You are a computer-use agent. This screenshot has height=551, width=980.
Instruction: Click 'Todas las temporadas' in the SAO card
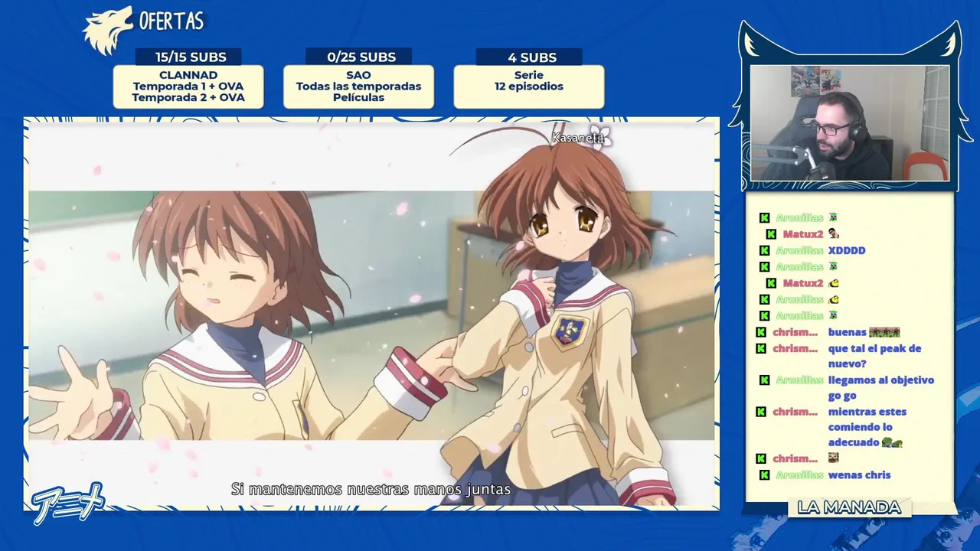[358, 86]
